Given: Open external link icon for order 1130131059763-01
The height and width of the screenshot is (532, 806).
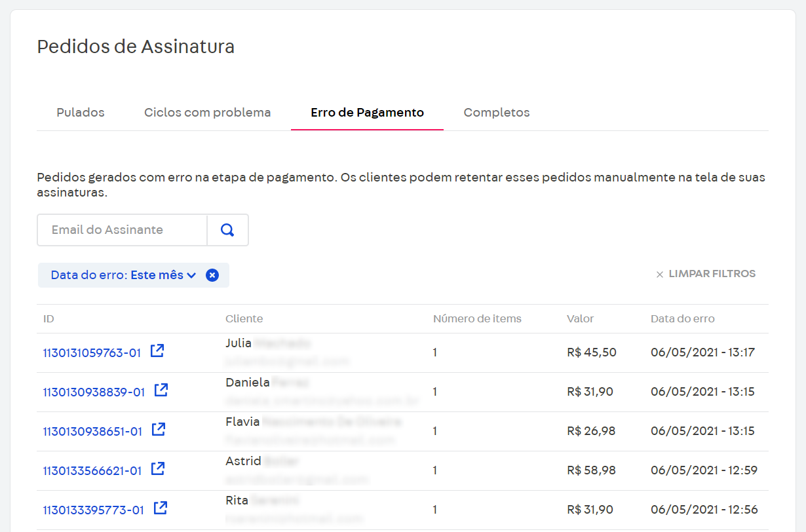Looking at the screenshot, I should tap(157, 351).
